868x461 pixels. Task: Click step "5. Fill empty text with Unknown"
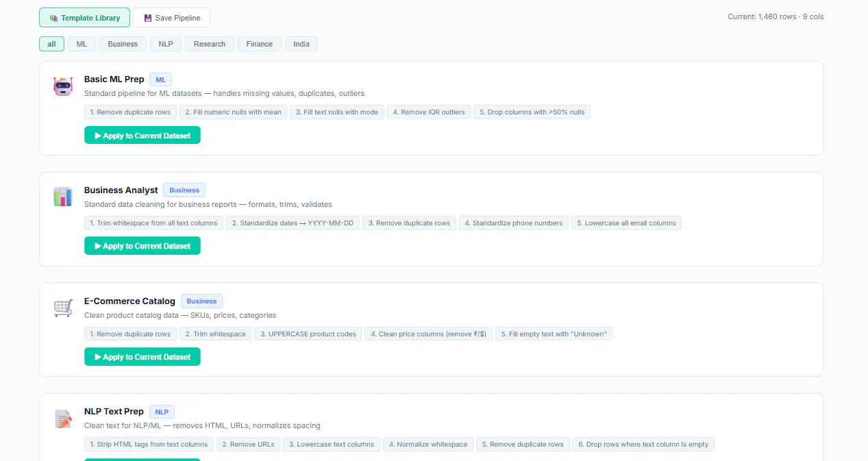(554, 334)
